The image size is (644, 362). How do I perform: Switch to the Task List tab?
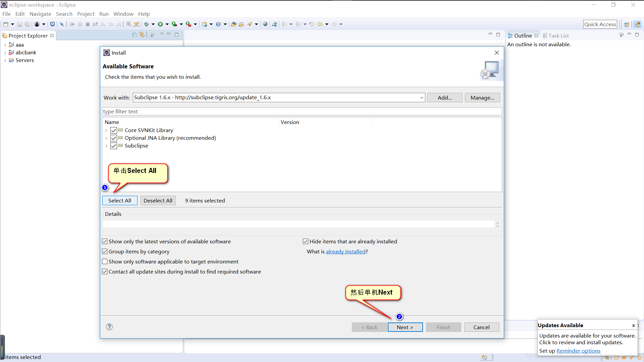point(555,36)
